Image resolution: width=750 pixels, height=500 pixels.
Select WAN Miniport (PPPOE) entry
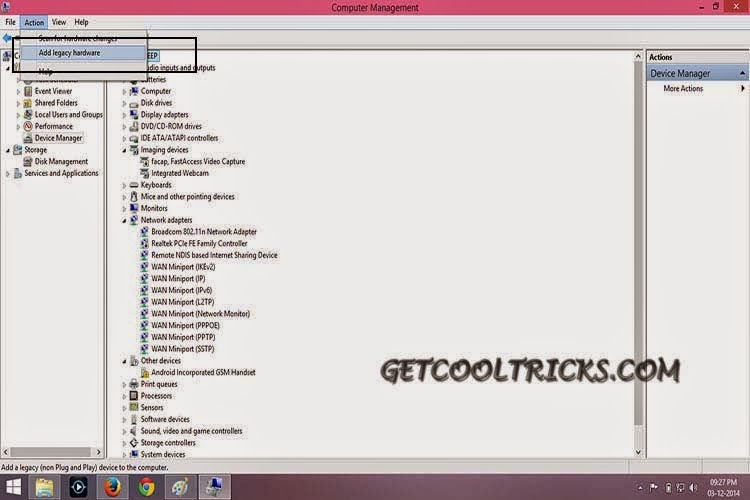[186, 325]
